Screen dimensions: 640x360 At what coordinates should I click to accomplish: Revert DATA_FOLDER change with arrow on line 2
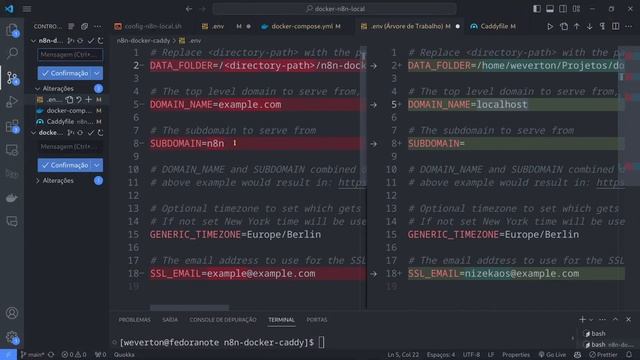point(373,66)
